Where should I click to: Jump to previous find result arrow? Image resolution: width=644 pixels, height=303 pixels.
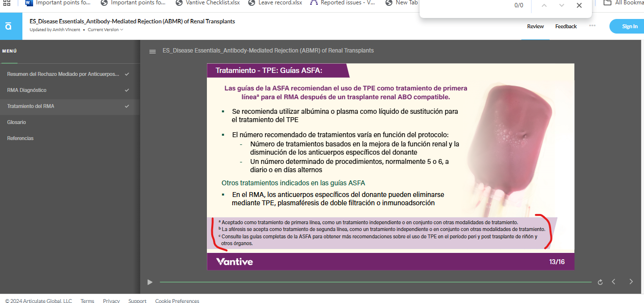[544, 5]
